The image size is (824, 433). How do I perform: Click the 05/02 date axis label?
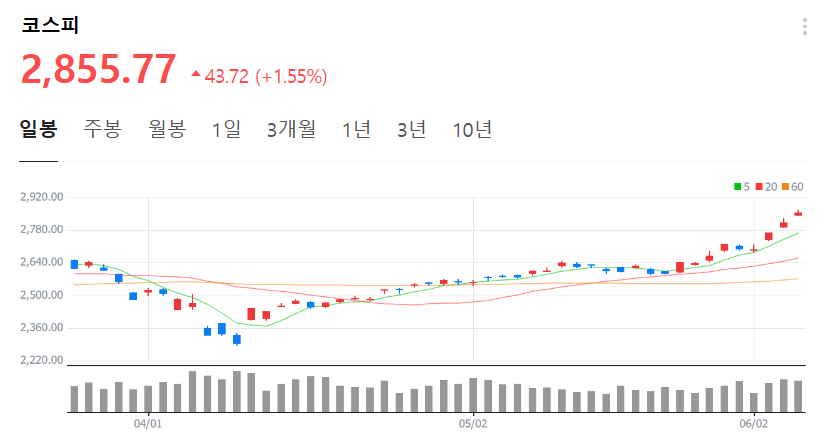click(473, 424)
